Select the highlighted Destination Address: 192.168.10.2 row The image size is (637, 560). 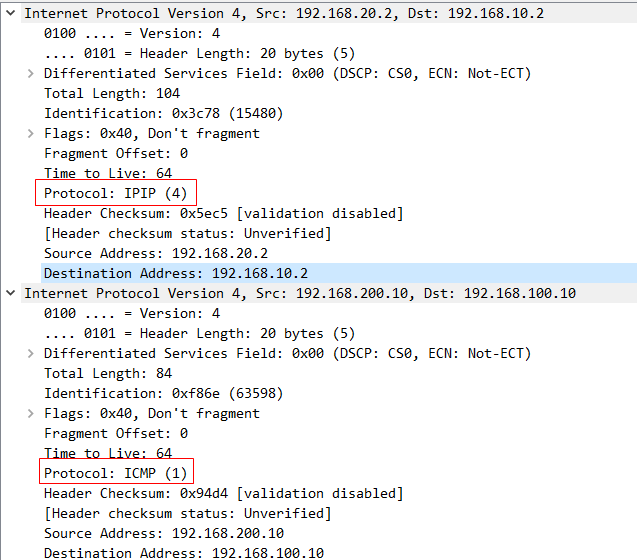click(339, 273)
